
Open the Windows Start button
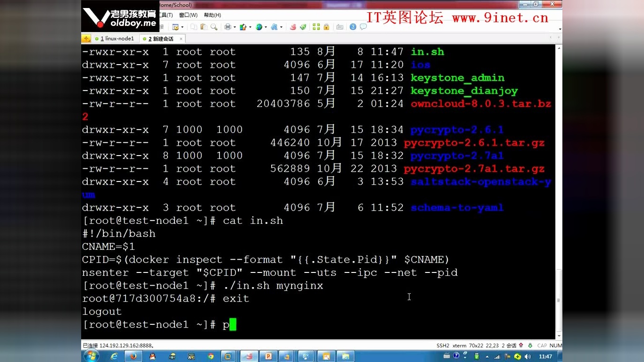(91, 356)
